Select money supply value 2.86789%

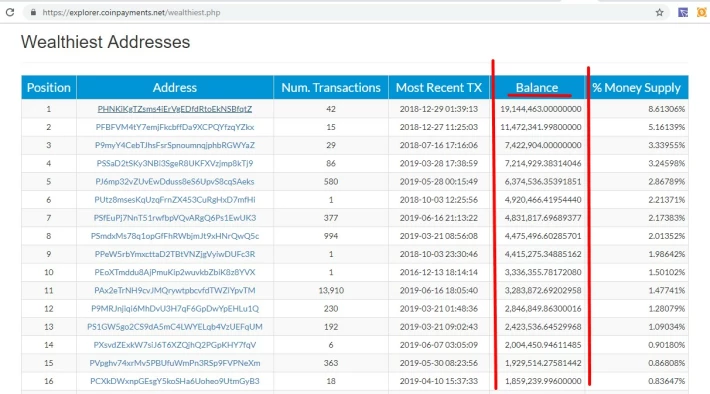click(667, 182)
